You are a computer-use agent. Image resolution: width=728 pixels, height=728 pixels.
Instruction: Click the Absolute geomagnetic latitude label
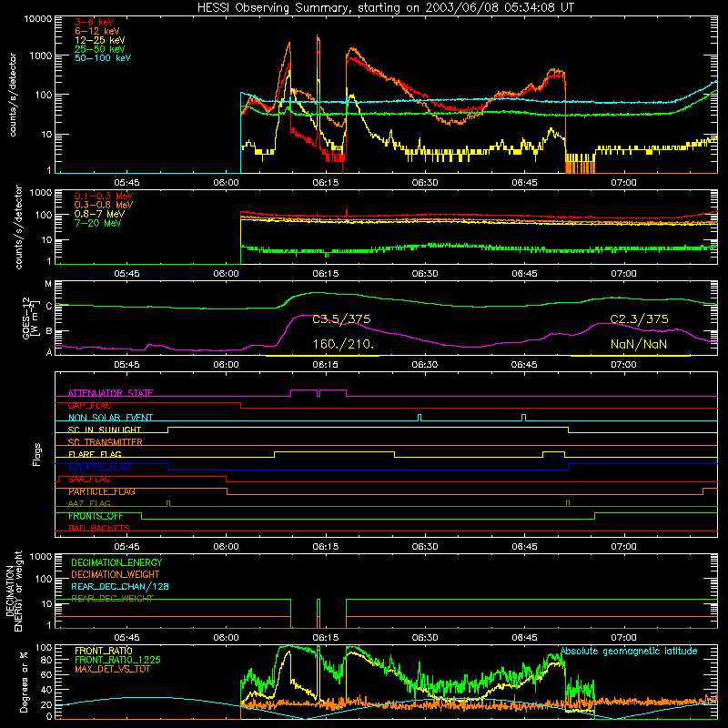click(x=629, y=651)
